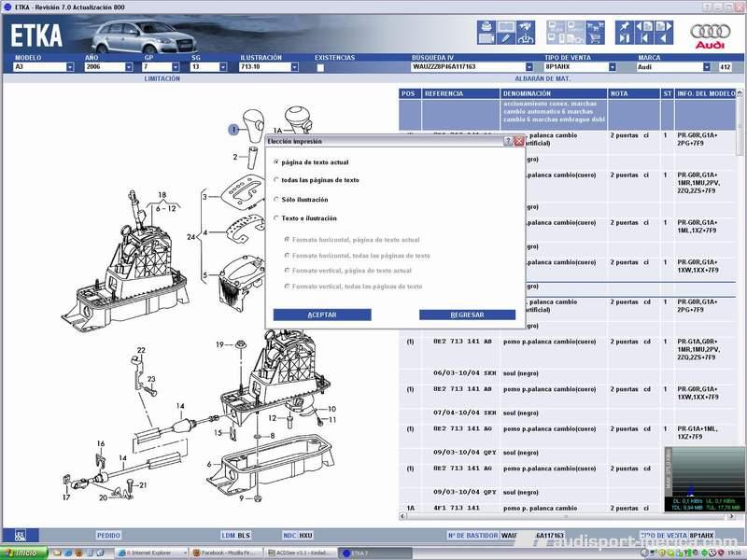This screenshot has height=560, width=747.
Task: Click the LIMITACIÓN label
Action: tap(162, 78)
